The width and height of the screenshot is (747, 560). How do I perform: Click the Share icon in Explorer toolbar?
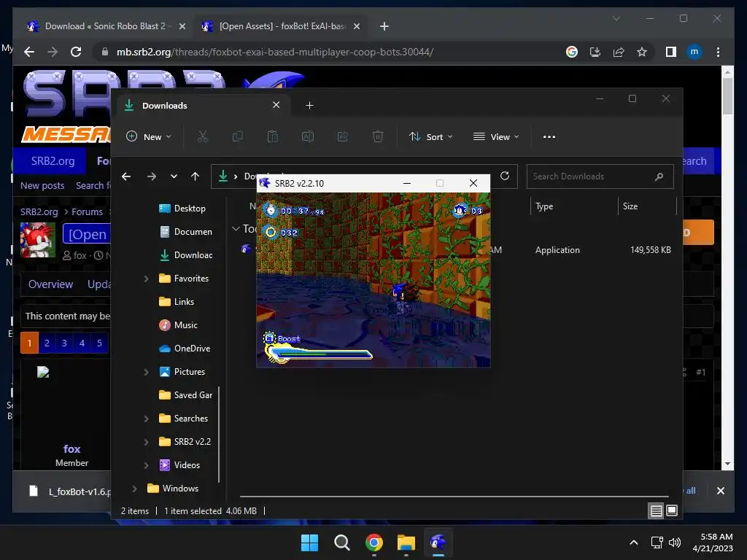coord(343,136)
